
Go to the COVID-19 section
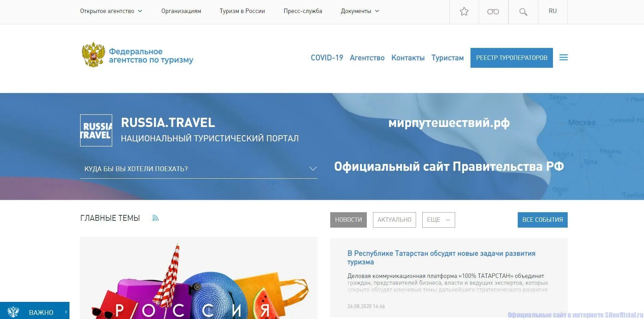pos(327,58)
